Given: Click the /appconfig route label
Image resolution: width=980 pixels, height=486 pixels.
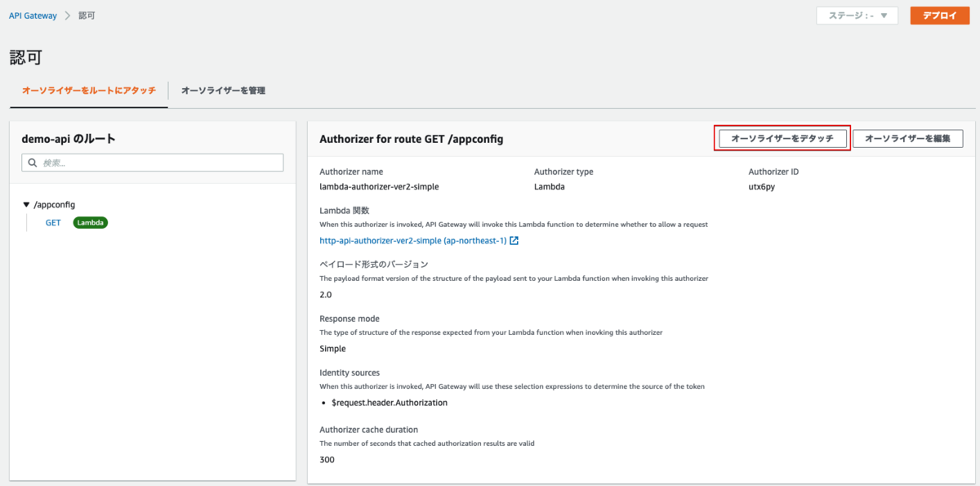Looking at the screenshot, I should point(55,205).
